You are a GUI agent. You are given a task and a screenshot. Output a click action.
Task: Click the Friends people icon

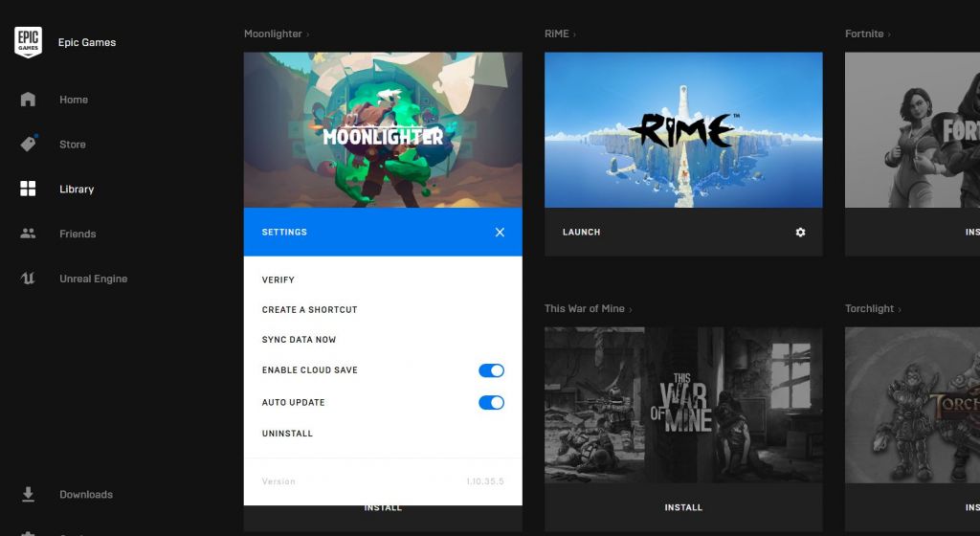pyautogui.click(x=28, y=233)
